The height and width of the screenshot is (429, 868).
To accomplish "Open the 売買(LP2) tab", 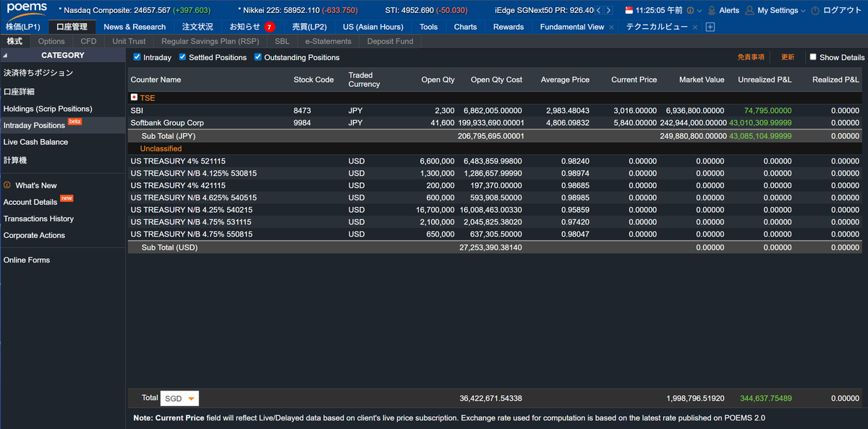I will tap(310, 27).
